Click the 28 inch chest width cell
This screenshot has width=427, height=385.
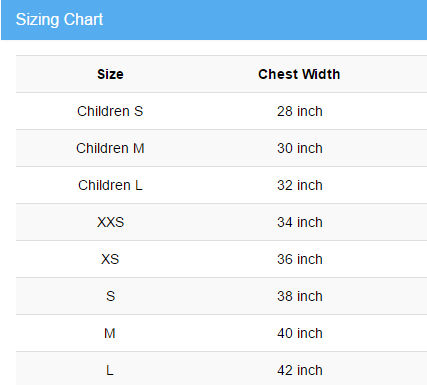tap(300, 111)
